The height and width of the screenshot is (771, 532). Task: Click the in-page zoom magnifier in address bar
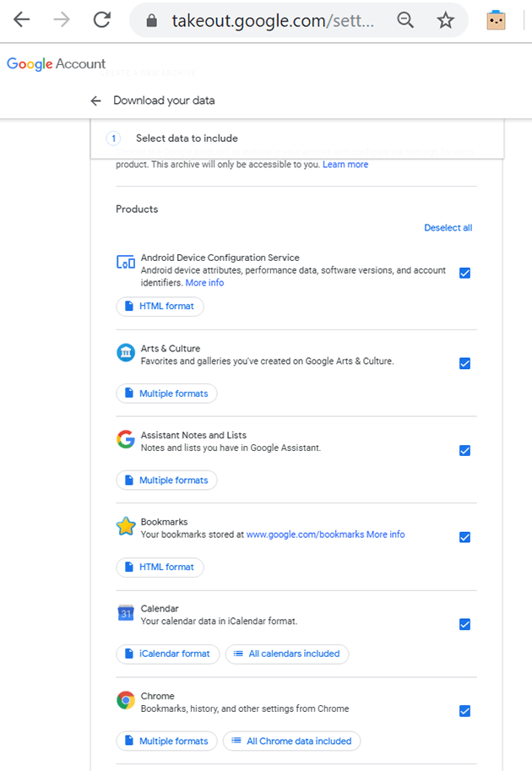tap(405, 19)
